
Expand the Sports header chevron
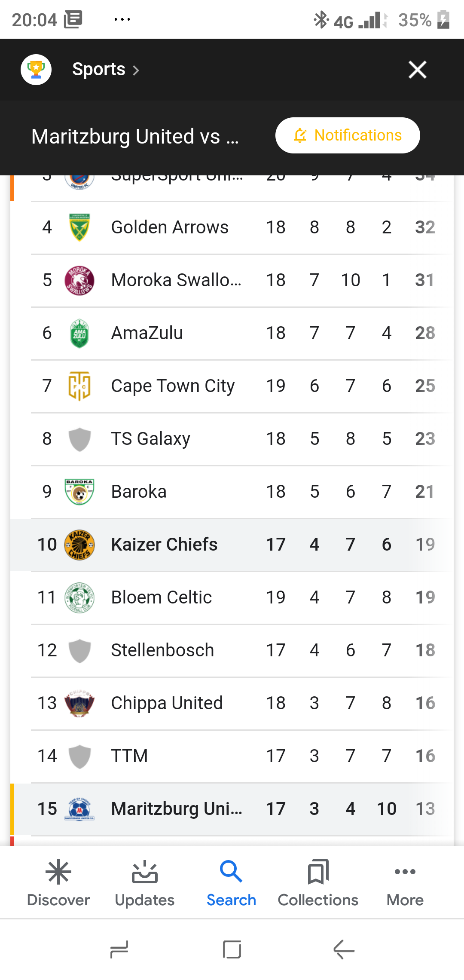click(x=136, y=70)
